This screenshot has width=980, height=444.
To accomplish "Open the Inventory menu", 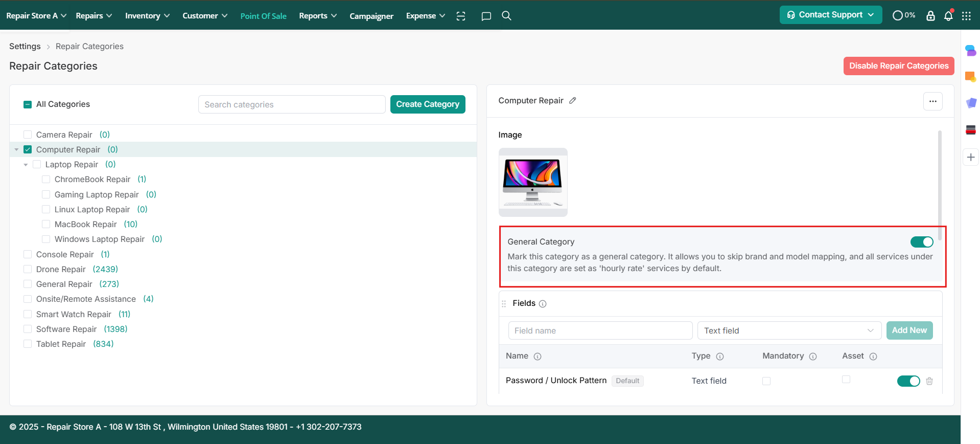I will (x=147, y=16).
